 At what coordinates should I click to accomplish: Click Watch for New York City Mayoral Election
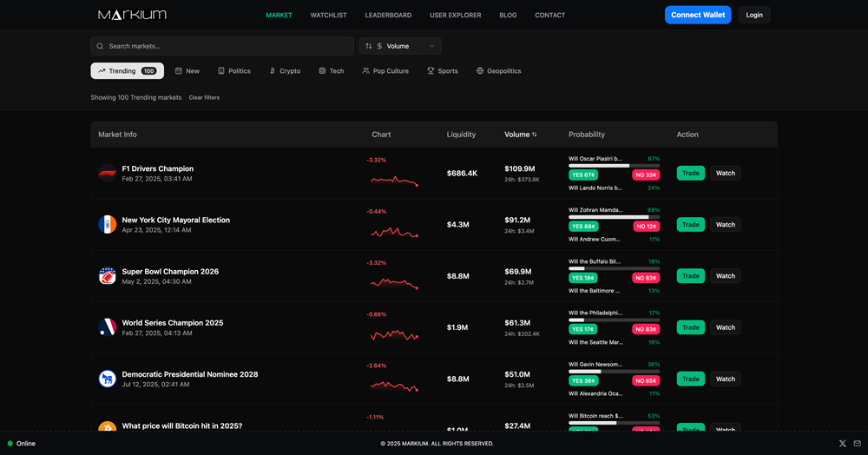(725, 225)
